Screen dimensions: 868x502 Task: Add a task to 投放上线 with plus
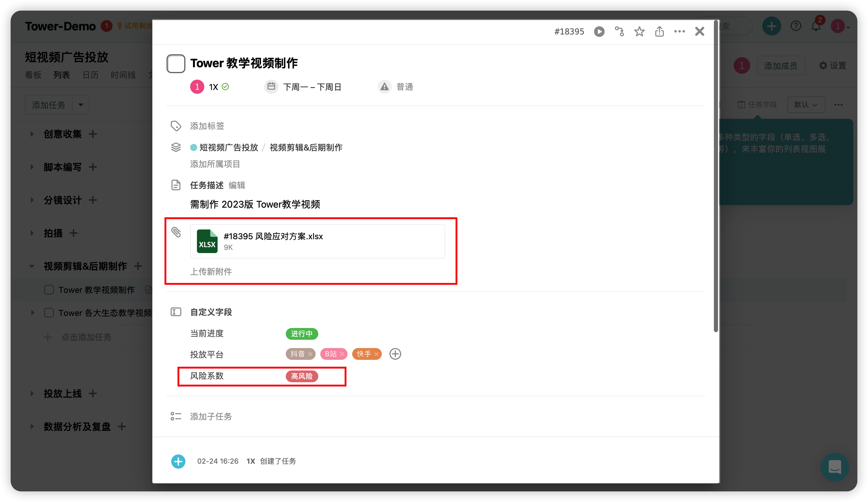(x=93, y=393)
